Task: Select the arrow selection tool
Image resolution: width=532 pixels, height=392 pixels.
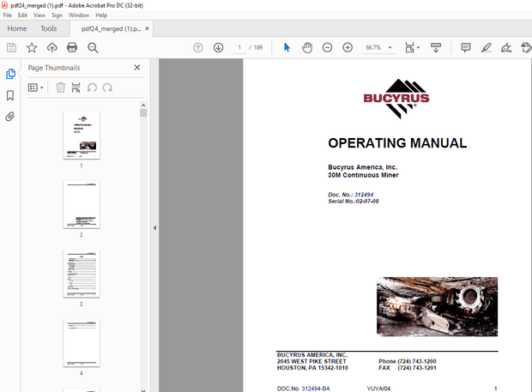Action: tap(287, 47)
